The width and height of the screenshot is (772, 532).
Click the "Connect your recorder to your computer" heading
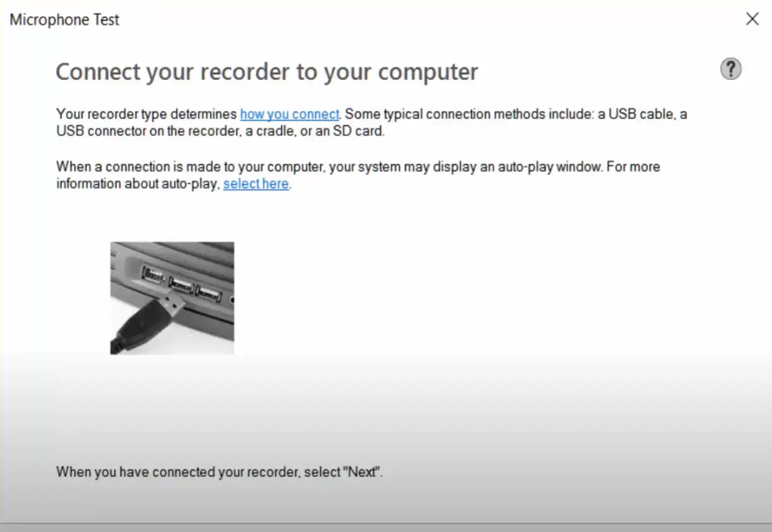[266, 72]
